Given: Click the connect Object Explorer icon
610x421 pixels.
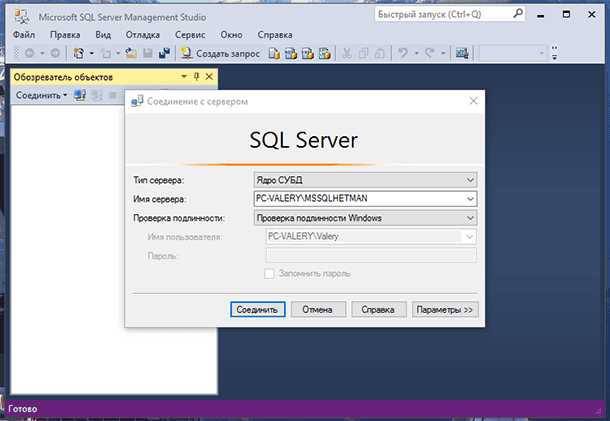Looking at the screenshot, I should [80, 95].
